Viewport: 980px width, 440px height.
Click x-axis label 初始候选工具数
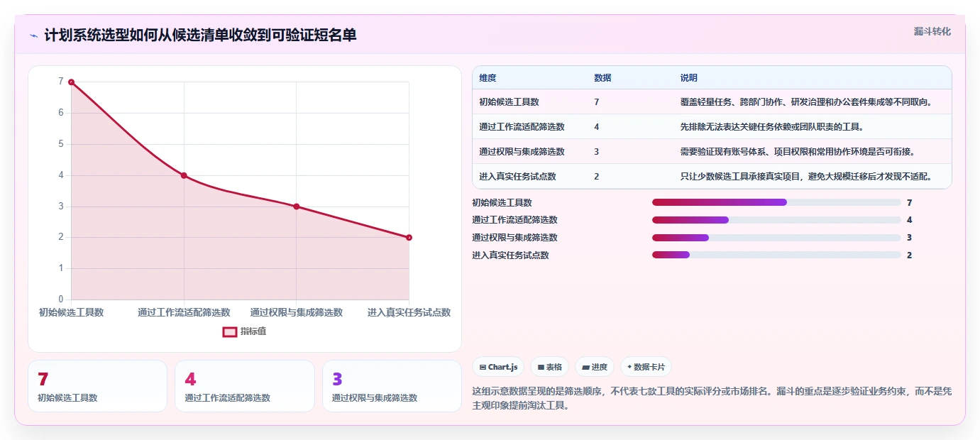(71, 312)
